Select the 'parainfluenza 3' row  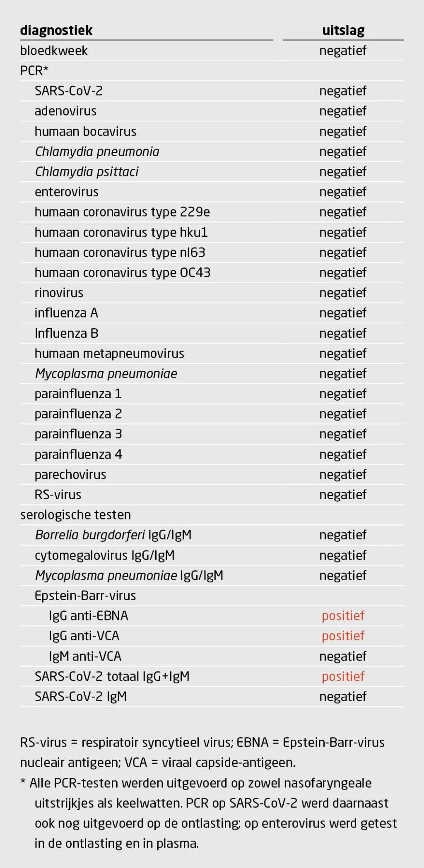pos(212,434)
